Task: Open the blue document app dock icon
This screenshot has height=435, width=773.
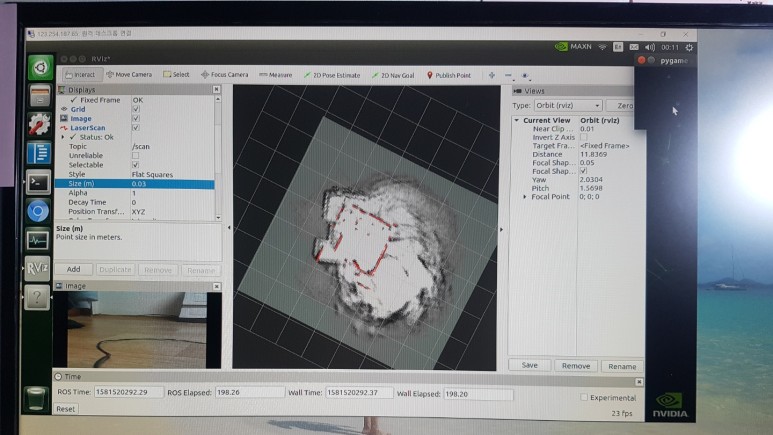Action: pos(38,153)
